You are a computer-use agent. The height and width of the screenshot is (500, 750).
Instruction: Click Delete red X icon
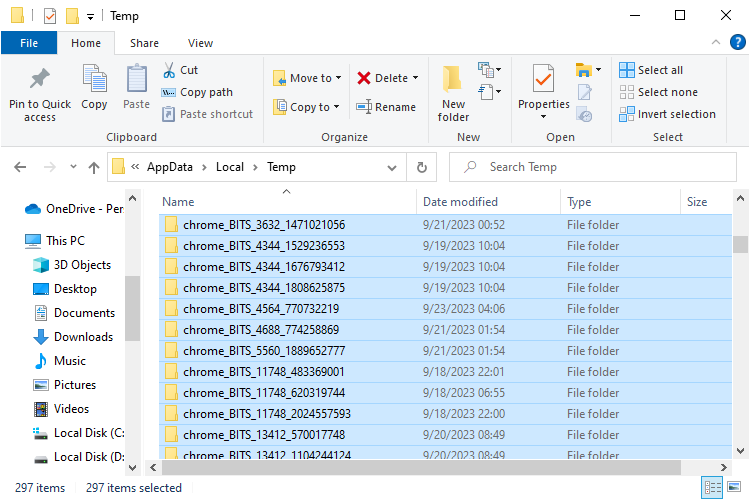tap(364, 78)
